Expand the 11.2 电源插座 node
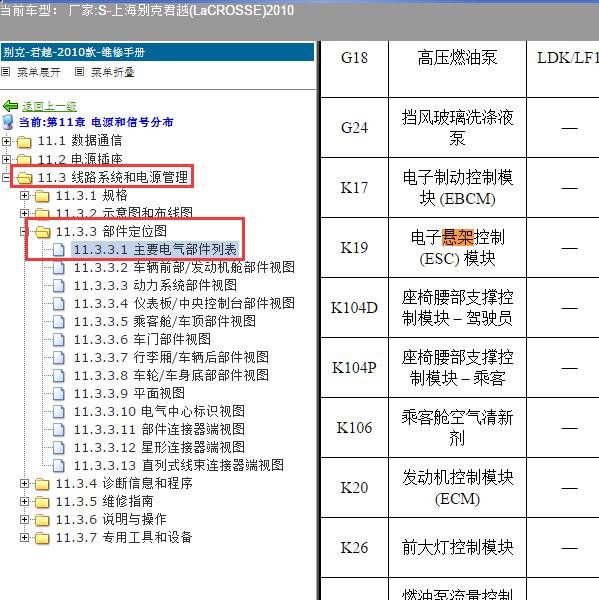The width and height of the screenshot is (599, 600). (6, 158)
